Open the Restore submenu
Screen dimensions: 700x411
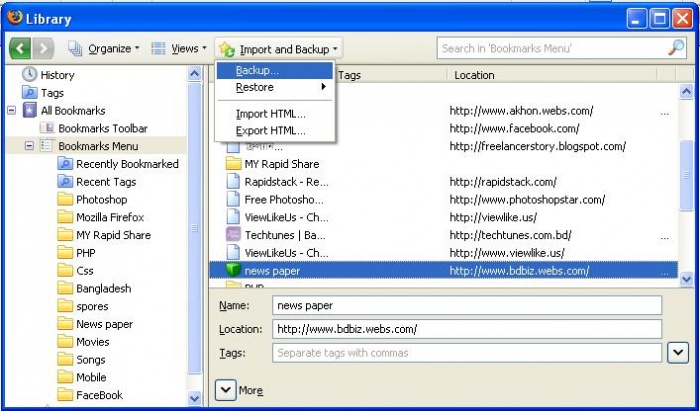click(274, 87)
